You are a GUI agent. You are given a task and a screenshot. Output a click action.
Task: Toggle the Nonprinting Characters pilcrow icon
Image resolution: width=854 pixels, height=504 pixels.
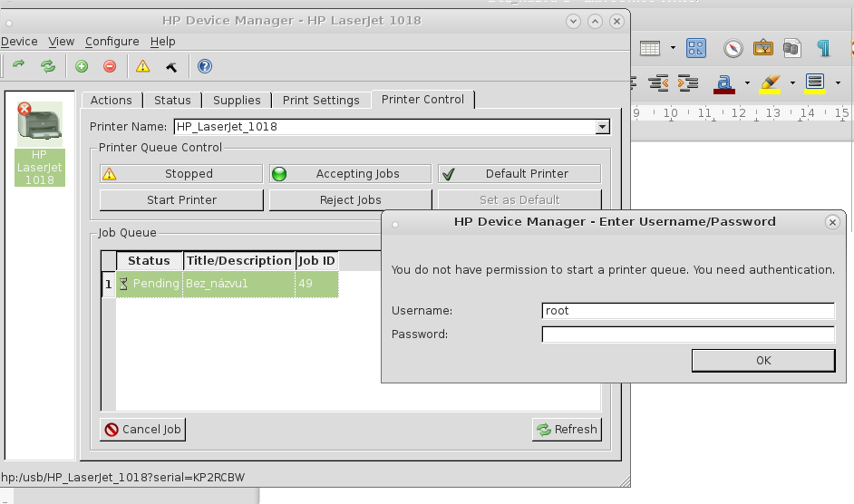coord(823,48)
